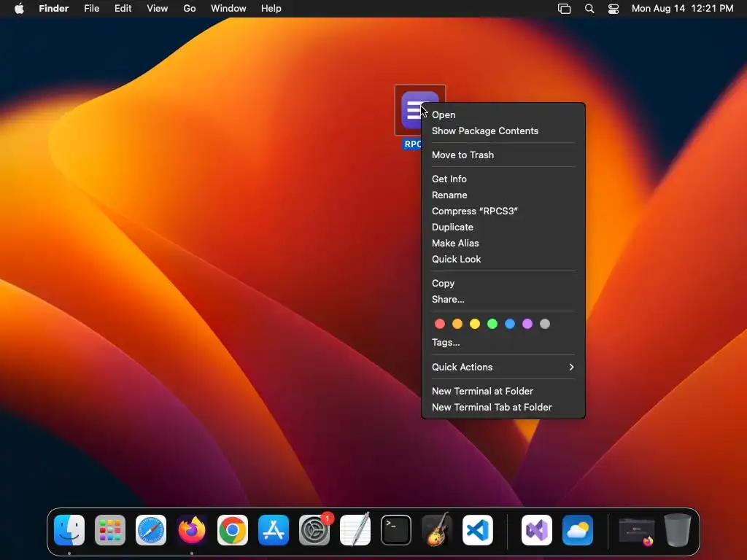Open Spotlight search in menu bar
747x560 pixels.
click(x=589, y=9)
